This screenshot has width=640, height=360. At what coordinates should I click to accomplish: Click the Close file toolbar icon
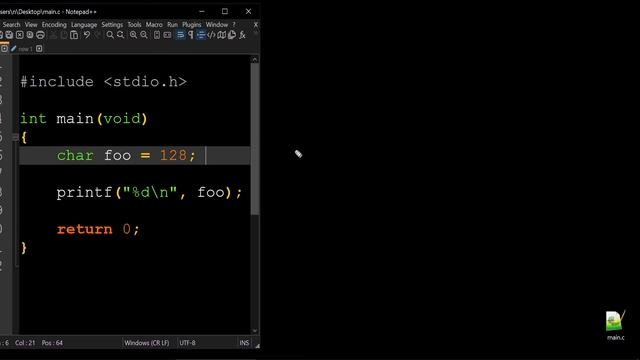[20, 35]
